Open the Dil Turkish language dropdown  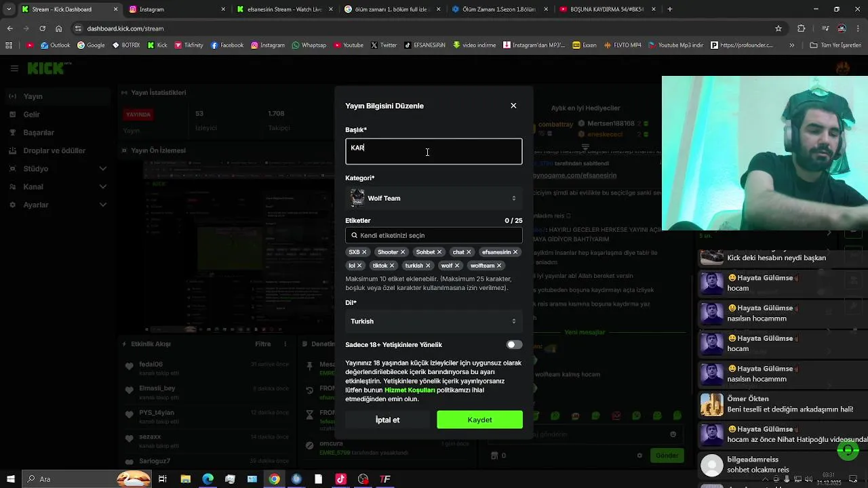pos(434,321)
